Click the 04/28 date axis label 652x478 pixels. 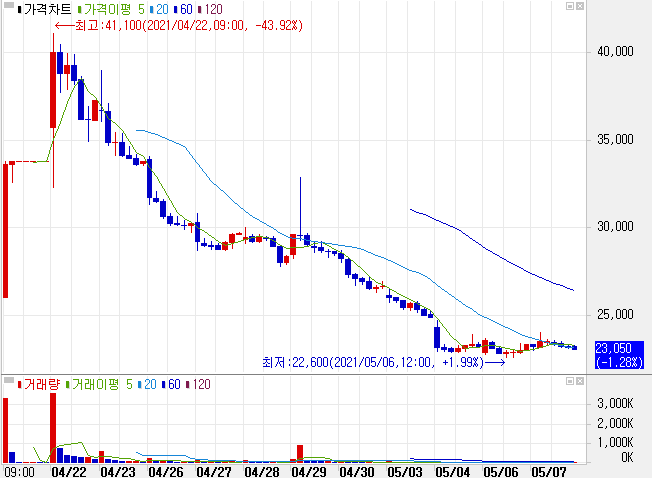(262, 472)
